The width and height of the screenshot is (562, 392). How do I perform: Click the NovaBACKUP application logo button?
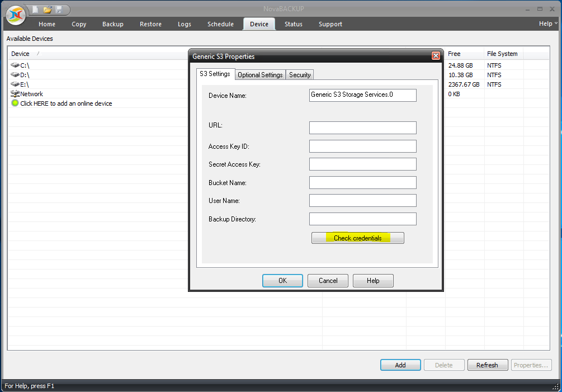coord(16,15)
